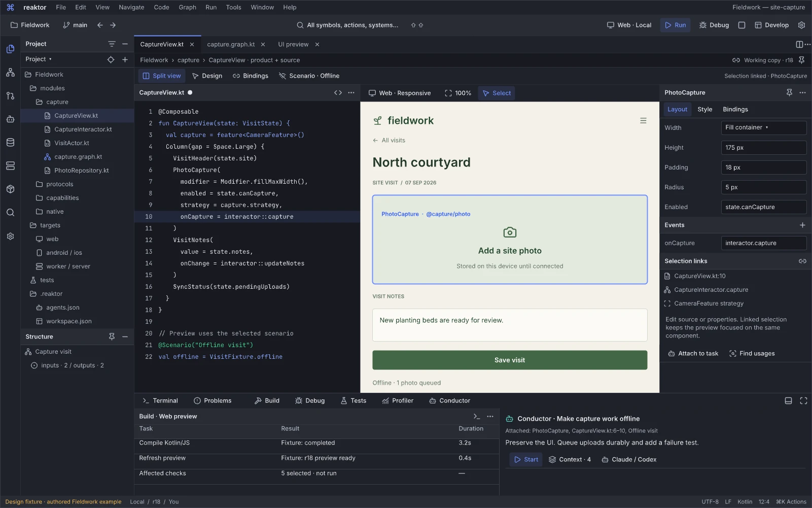
Task: Toggle the Select tool in preview toolbar
Action: click(497, 93)
